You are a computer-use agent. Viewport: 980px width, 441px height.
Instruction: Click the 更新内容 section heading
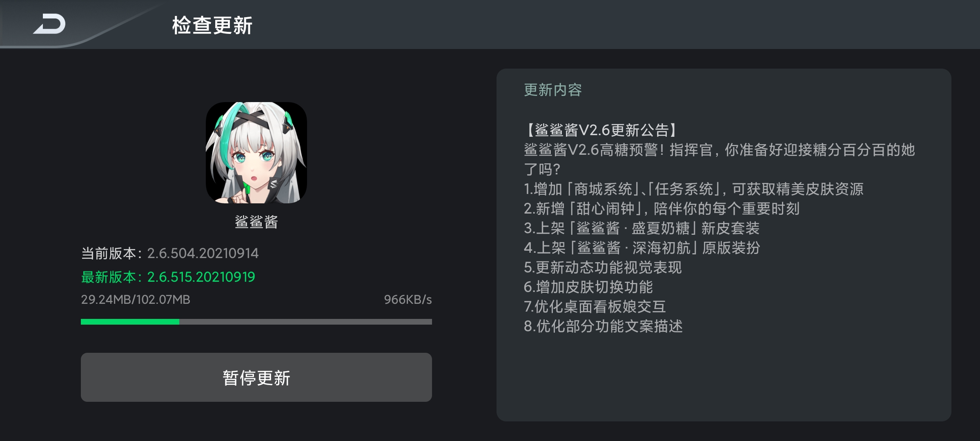click(x=553, y=90)
